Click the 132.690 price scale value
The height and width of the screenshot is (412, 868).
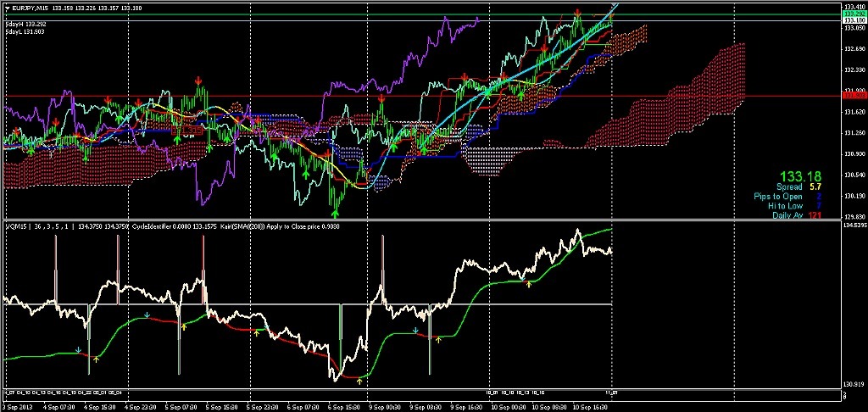(853, 49)
